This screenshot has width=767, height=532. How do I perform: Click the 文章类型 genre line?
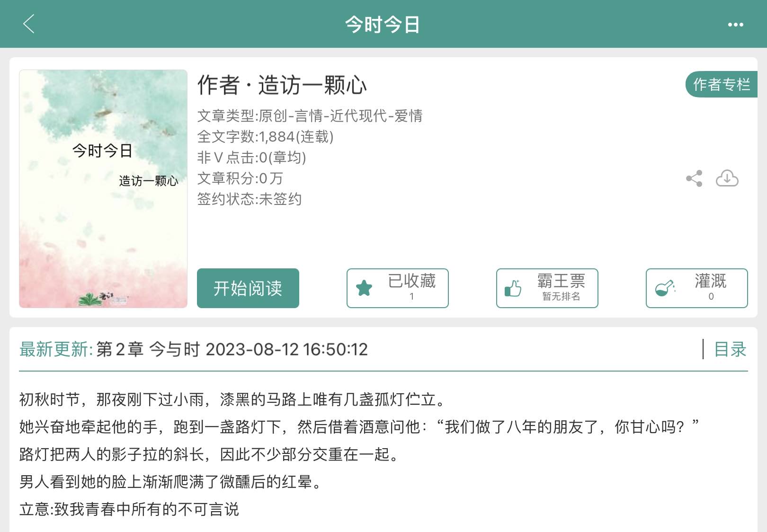click(x=310, y=115)
